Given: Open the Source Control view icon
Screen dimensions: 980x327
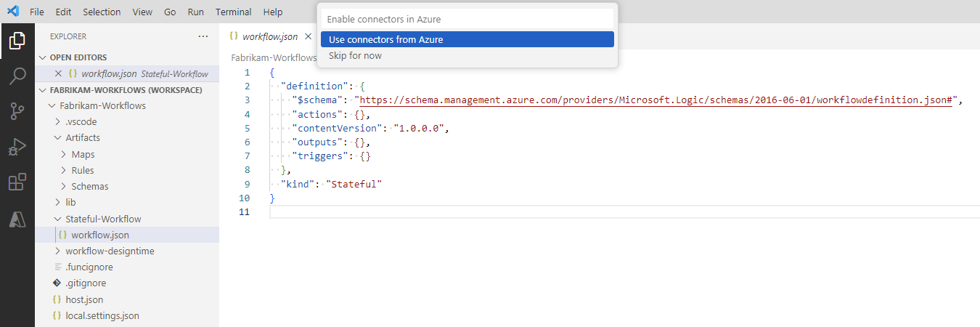Looking at the screenshot, I should pos(17,111).
